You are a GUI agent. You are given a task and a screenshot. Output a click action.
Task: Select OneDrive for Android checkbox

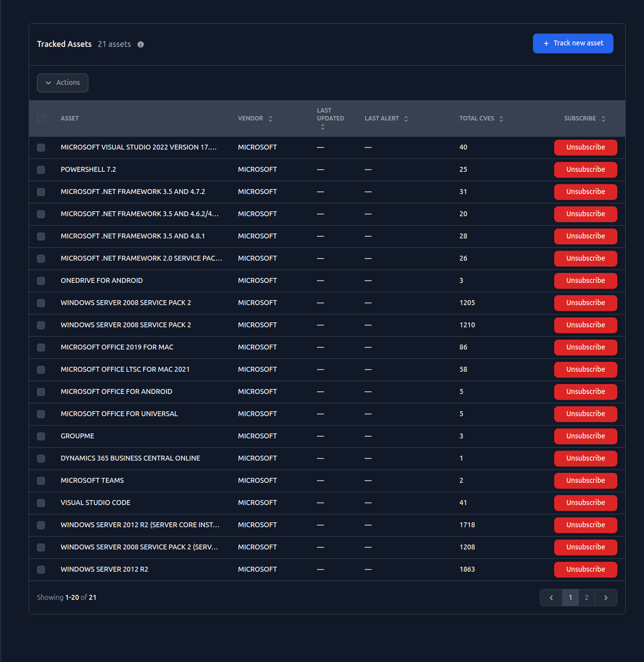point(41,281)
